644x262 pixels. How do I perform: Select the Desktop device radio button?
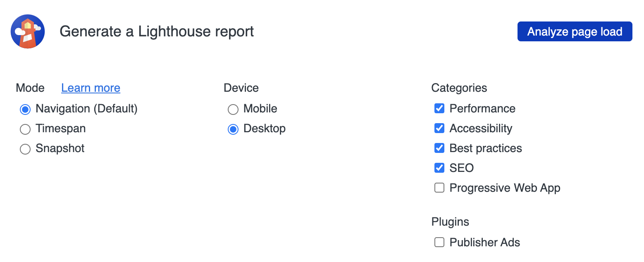233,129
